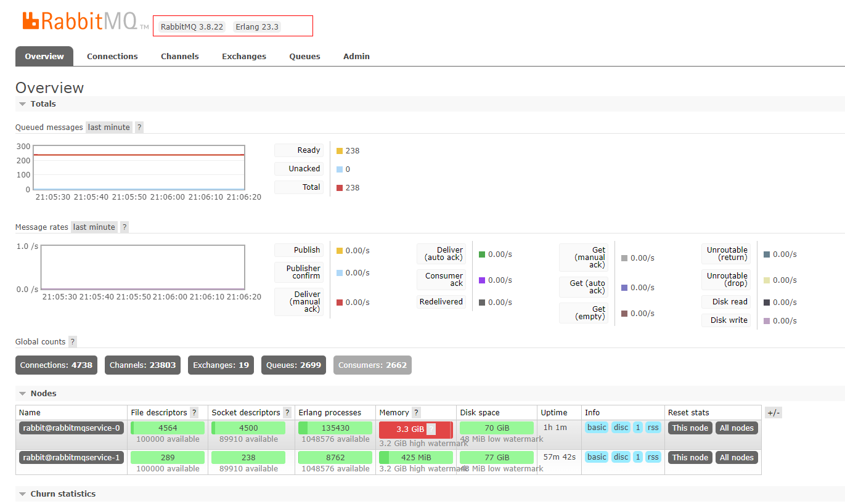Reset stats All nodes in rabbitmqservice-1 row

[737, 457]
